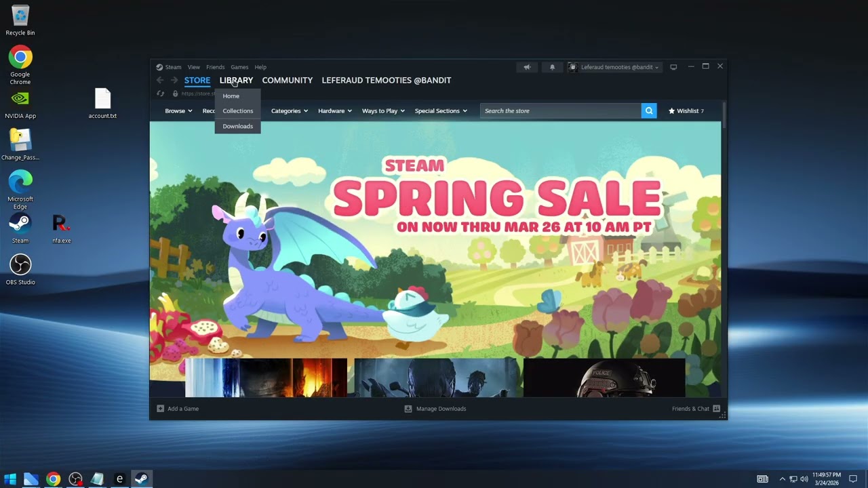Go back with the left arrow
This screenshot has width=868, height=488.
tap(160, 80)
